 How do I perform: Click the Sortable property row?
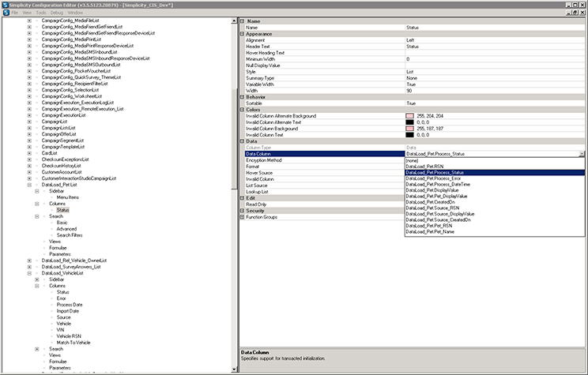pos(415,103)
